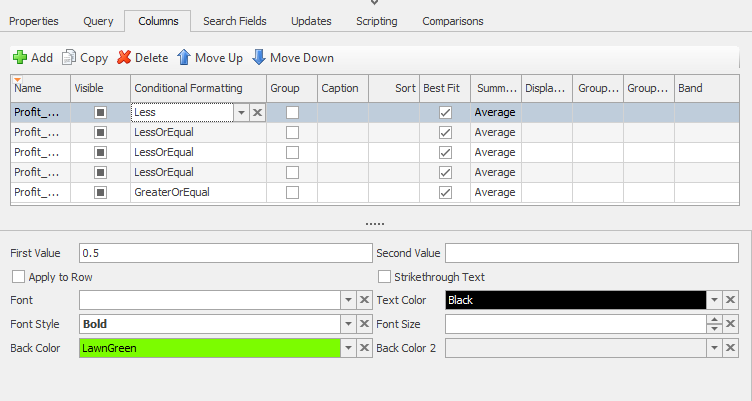The height and width of the screenshot is (401, 752).
Task: Click the LawnGreen Back Color swatch
Action: [x=209, y=348]
